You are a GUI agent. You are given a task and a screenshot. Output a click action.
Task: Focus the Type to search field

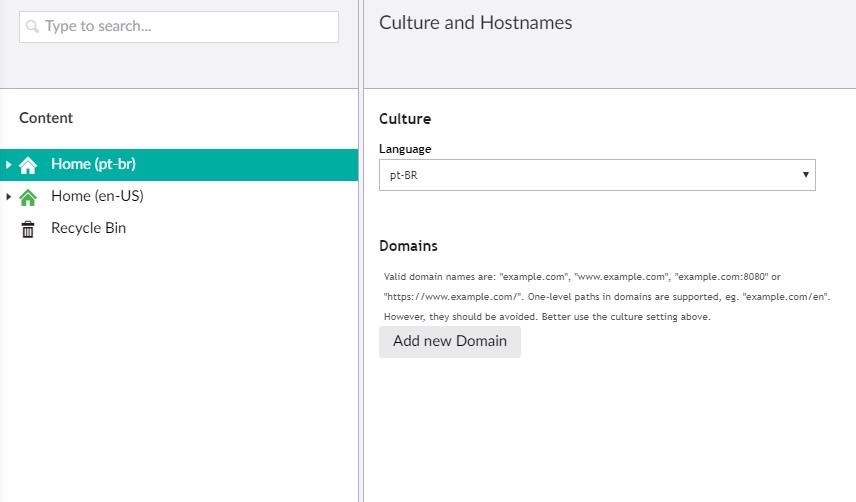pyautogui.click(x=179, y=27)
